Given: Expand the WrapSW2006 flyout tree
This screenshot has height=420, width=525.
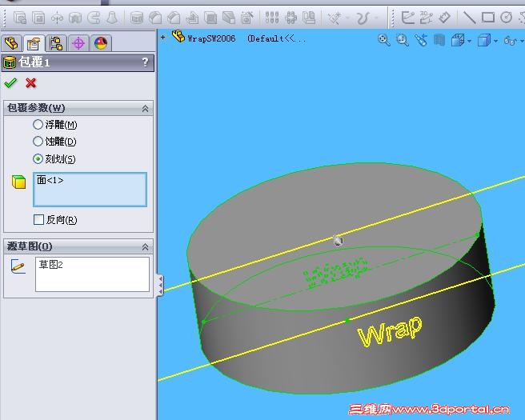Looking at the screenshot, I should [x=162, y=37].
